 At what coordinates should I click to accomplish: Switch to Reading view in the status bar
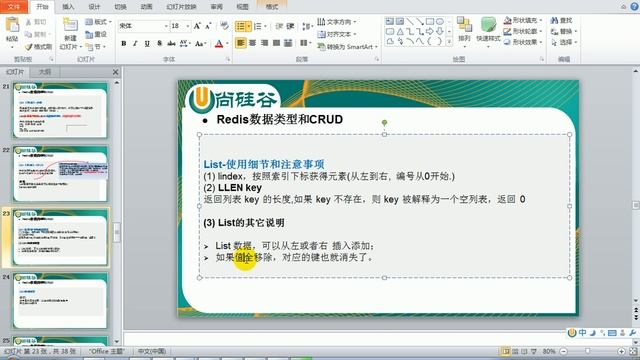524,351
